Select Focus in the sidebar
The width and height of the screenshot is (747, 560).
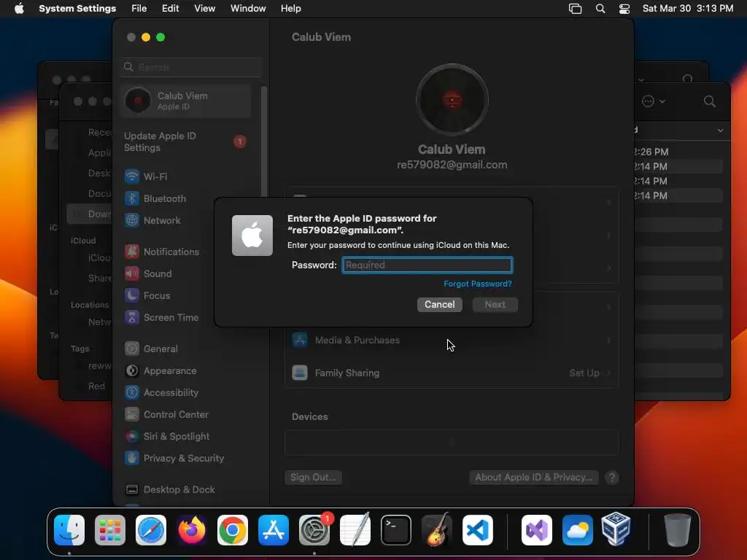[147, 296]
